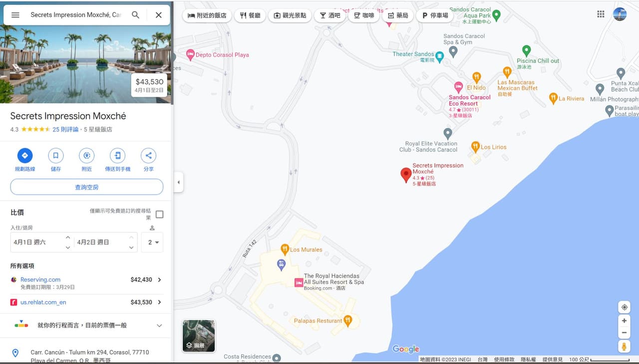
Task: Click the nearby (附近) icon
Action: click(x=87, y=156)
